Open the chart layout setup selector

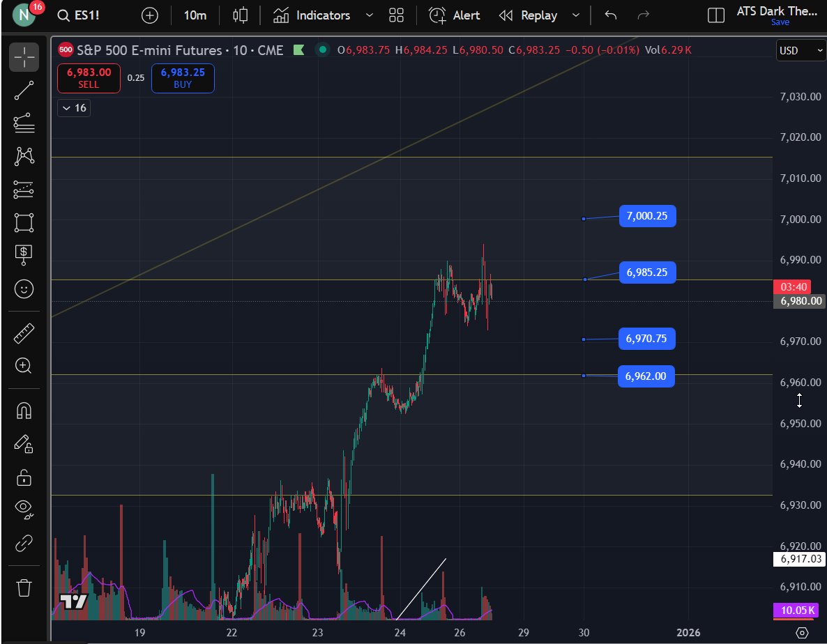coord(715,15)
